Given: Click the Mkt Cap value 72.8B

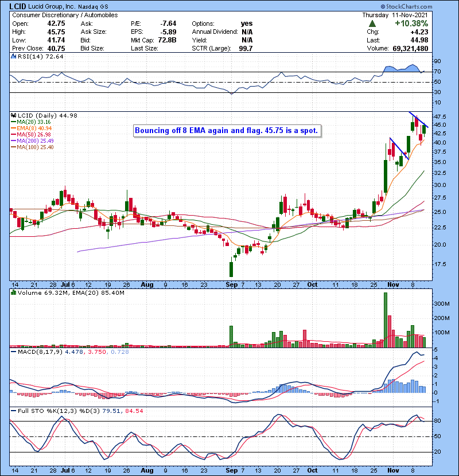Looking at the screenshot, I should point(167,40).
